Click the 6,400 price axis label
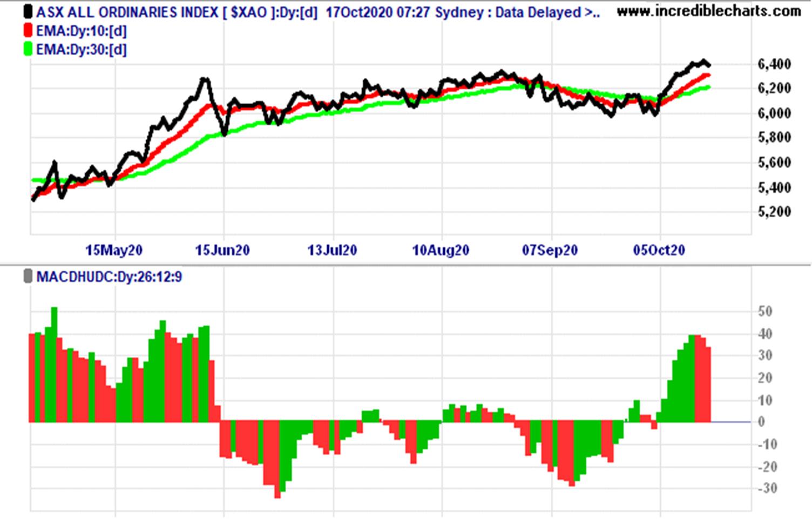 [774, 64]
